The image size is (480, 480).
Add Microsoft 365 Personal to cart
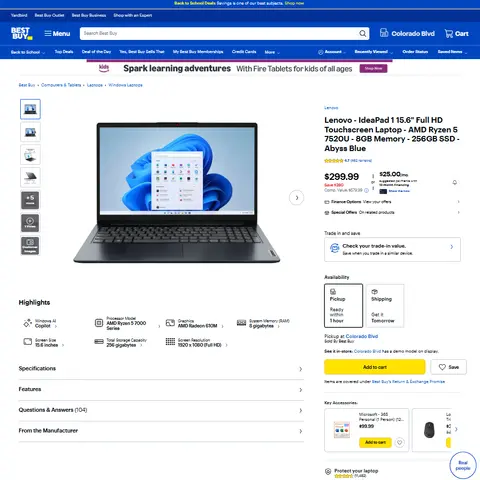coord(375,442)
